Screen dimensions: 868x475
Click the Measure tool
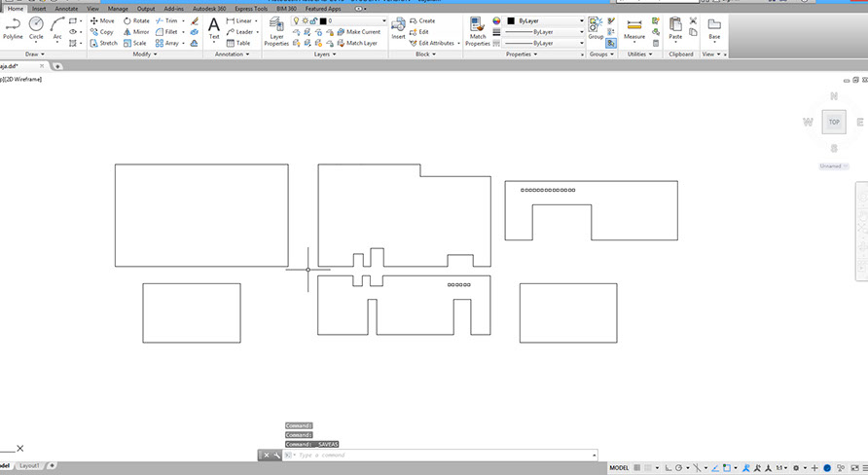point(634,29)
